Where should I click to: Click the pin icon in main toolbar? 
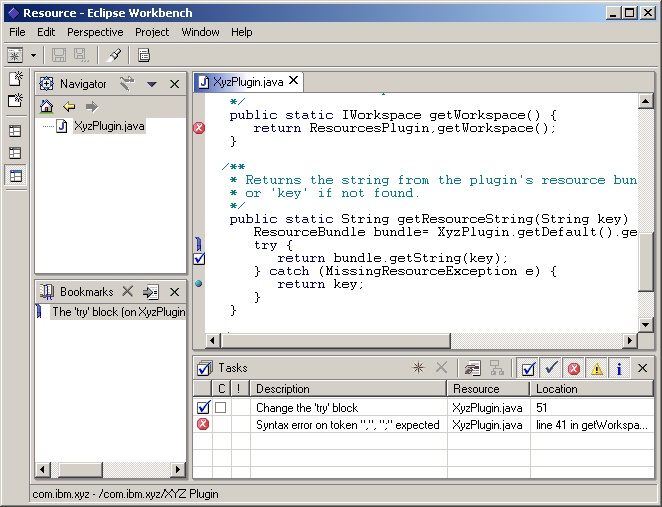pyautogui.click(x=114, y=55)
